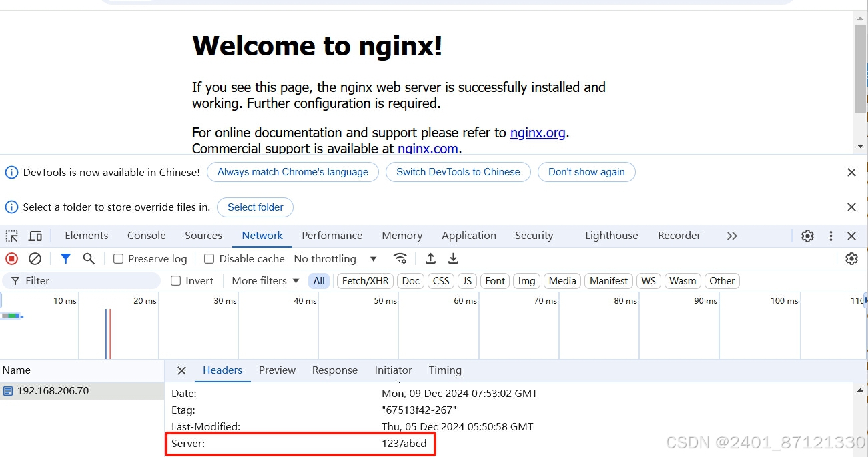Screen dimensions: 868x457
Task: Filter requests by Font
Action: [495, 281]
